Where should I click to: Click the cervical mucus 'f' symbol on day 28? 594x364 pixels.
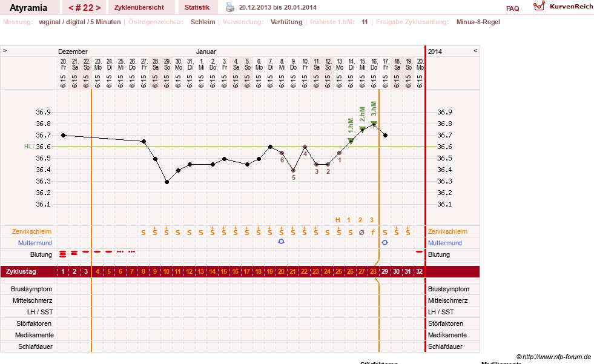click(x=373, y=232)
